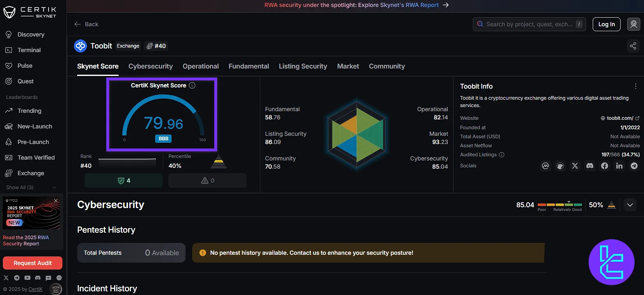Open Toobit's CoinGecko social link
This screenshot has width=644, height=295.
click(x=560, y=166)
